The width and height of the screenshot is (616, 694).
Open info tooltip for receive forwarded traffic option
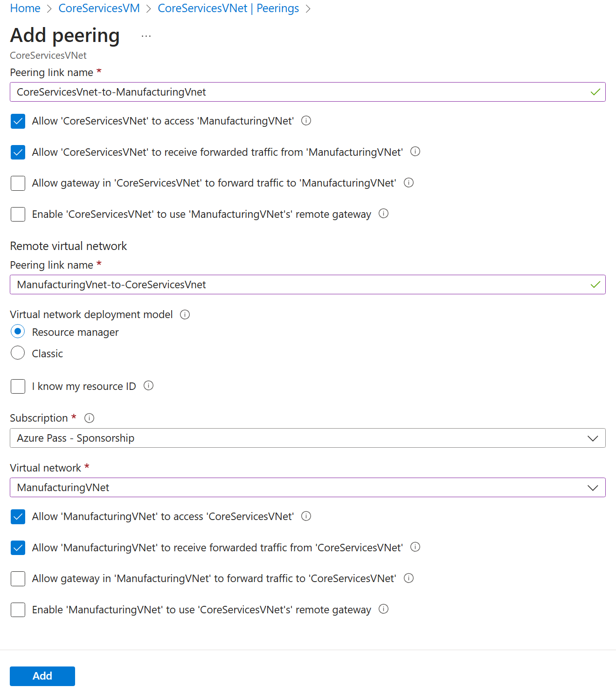click(x=415, y=152)
